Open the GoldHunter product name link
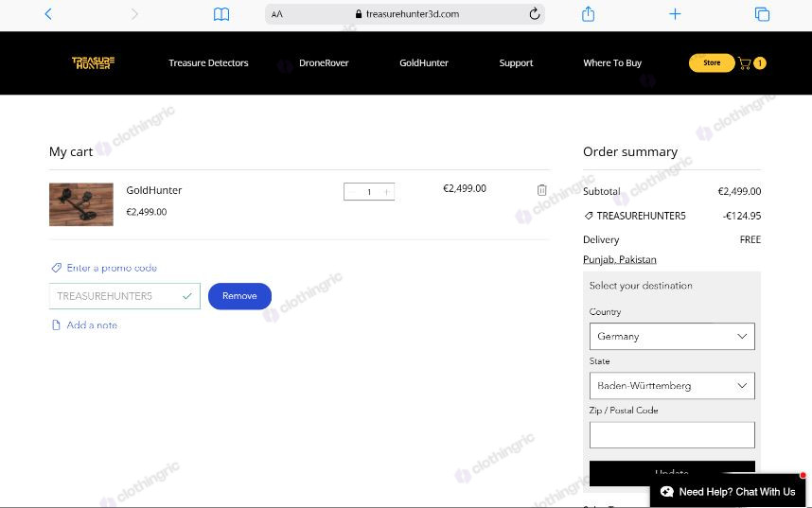The width and height of the screenshot is (812, 508). point(154,190)
